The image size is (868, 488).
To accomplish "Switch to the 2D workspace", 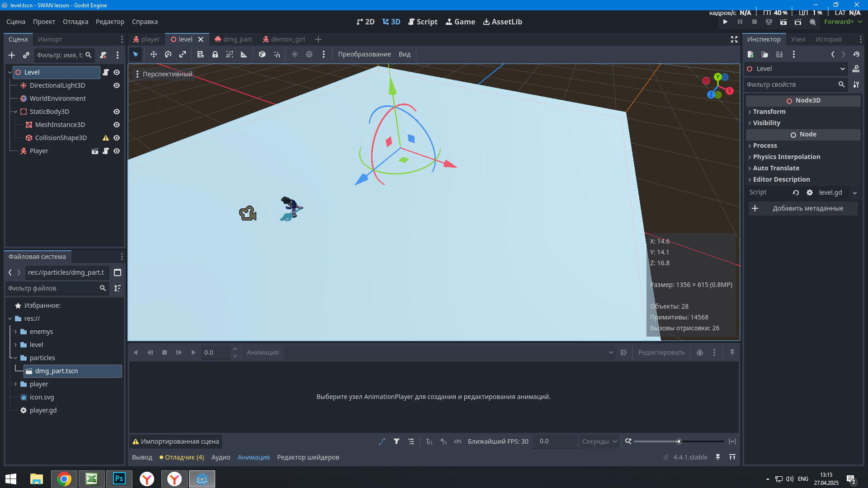I will click(365, 22).
